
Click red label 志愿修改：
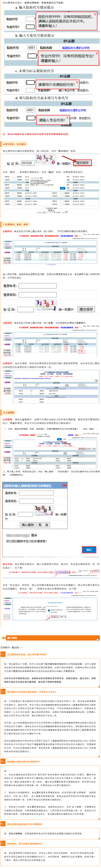point(8,232)
